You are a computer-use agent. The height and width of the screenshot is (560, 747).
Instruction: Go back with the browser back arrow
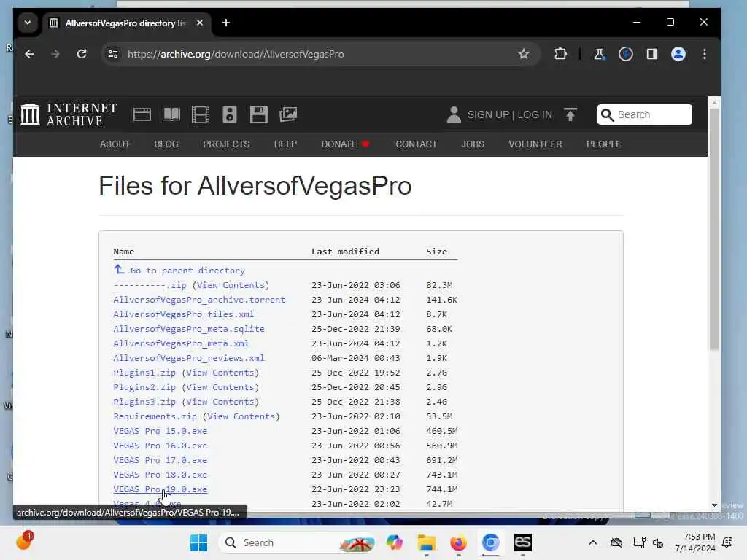click(x=29, y=54)
